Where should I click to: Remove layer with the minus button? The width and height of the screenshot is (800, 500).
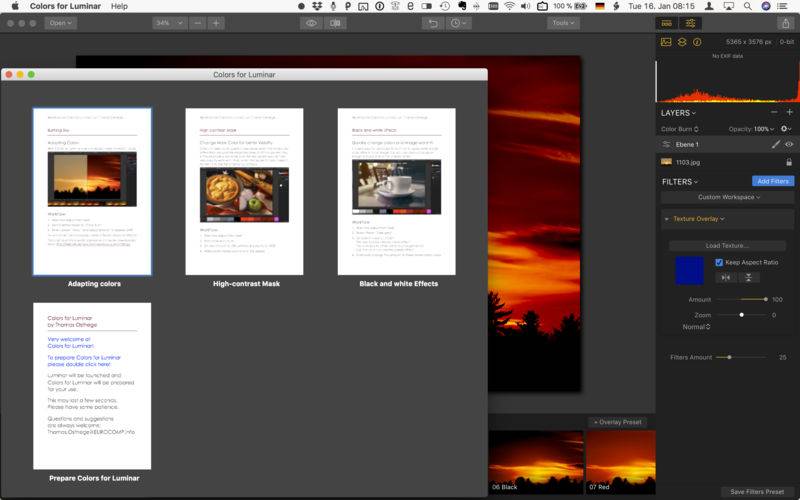click(774, 112)
